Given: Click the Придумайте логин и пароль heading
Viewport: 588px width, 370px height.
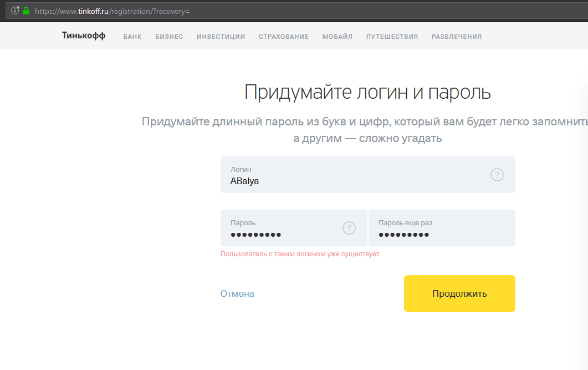Looking at the screenshot, I should (367, 92).
